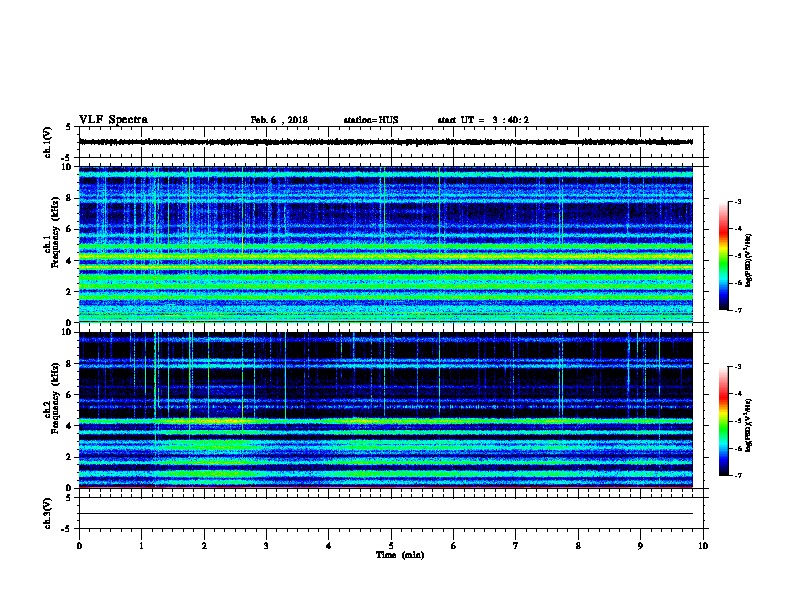Click the "10" frequency tick of ch.1 spectrogram

point(69,167)
